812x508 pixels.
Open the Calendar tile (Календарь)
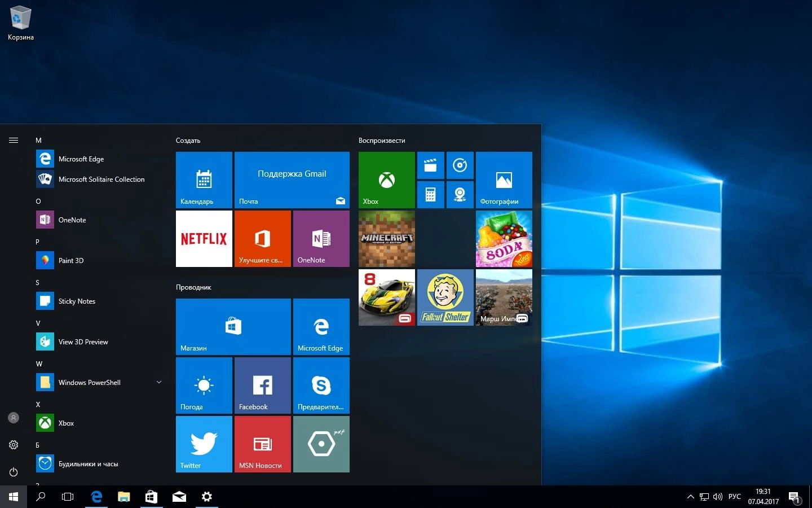tap(204, 179)
